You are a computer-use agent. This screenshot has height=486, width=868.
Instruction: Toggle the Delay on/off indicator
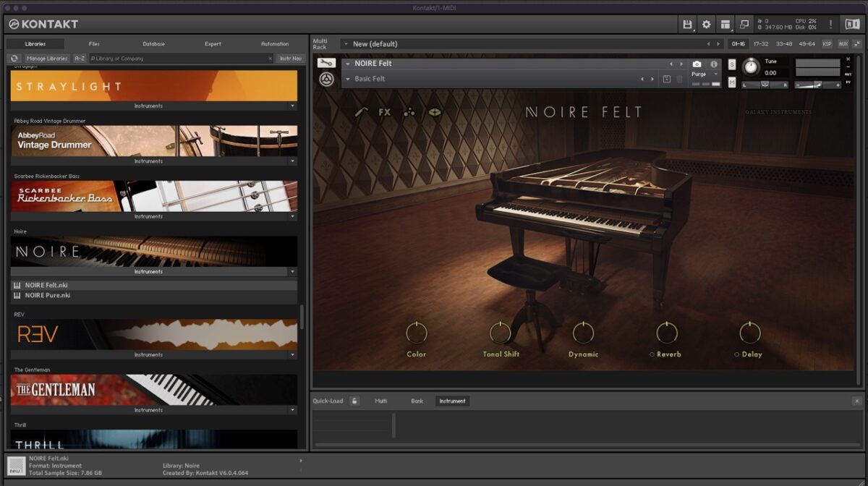point(736,354)
